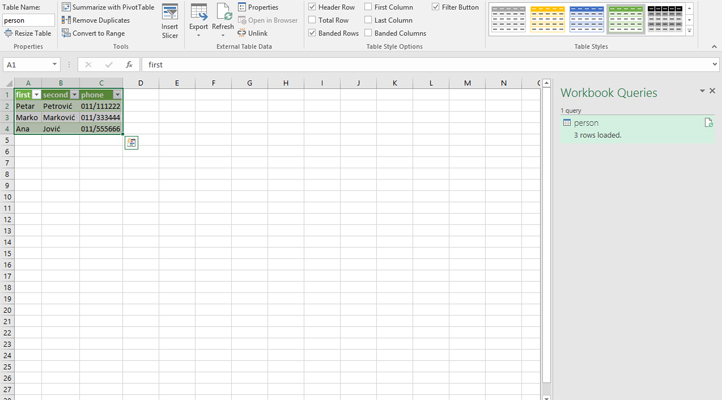Click Remove Duplicates in Tools group
This screenshot has height=400, width=722.
point(96,20)
